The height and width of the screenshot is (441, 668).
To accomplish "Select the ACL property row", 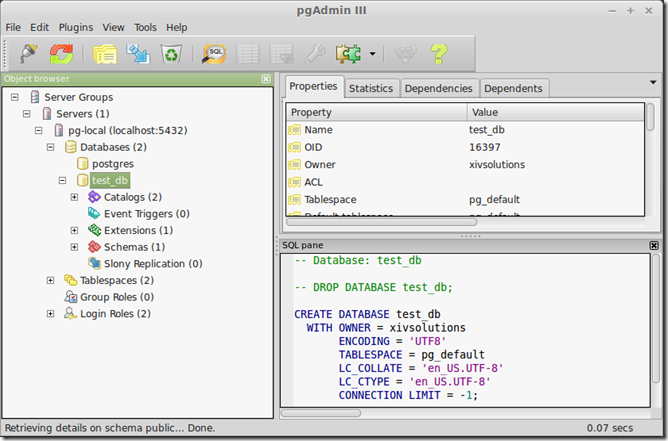I will [x=466, y=182].
